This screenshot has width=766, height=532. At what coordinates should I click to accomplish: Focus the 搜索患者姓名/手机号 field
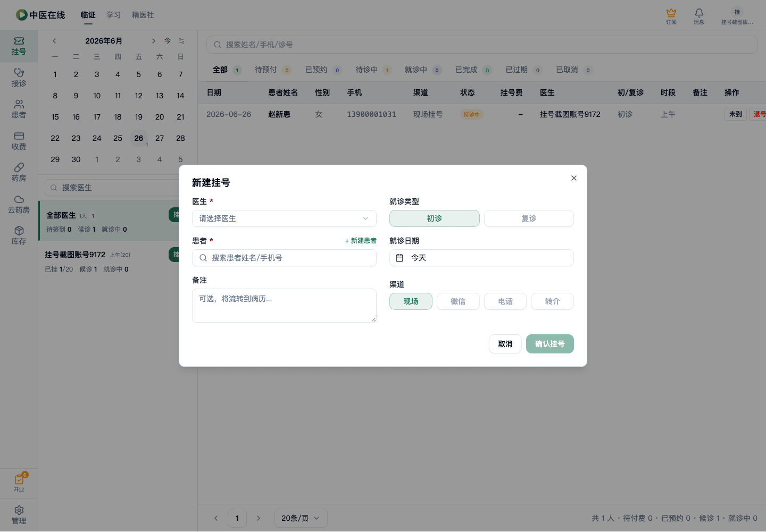(x=284, y=258)
